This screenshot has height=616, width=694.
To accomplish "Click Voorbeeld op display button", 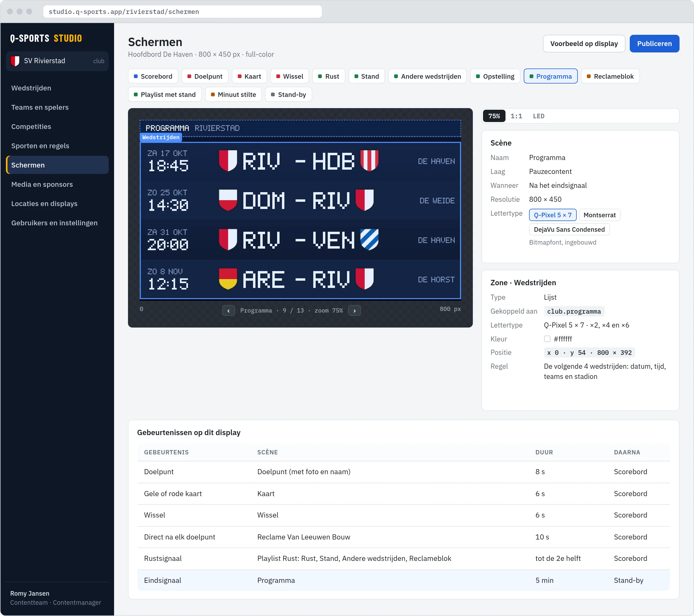I will [584, 44].
